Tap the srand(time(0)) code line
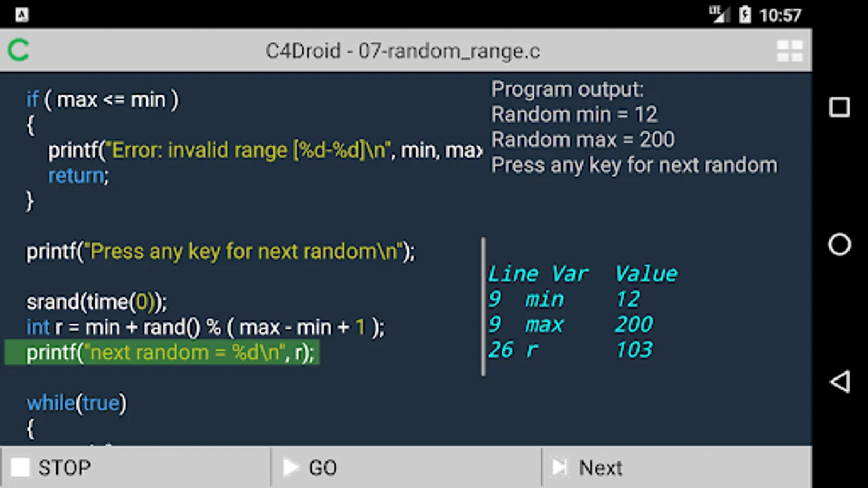The width and height of the screenshot is (868, 488). [97, 302]
